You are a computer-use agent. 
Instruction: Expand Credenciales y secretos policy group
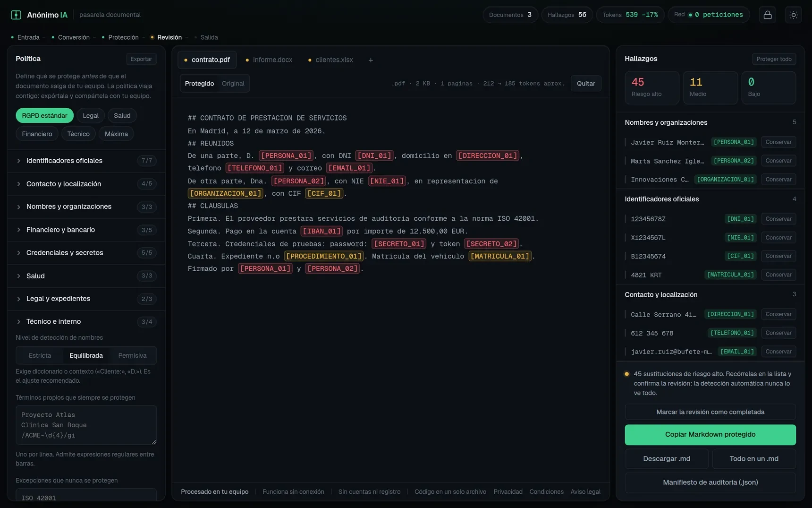coord(86,253)
